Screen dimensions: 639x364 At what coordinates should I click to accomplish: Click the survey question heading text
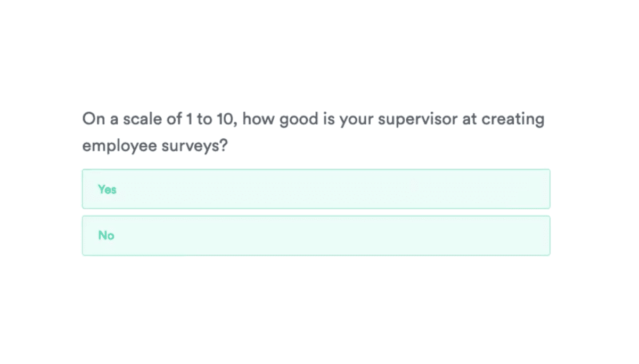point(313,133)
